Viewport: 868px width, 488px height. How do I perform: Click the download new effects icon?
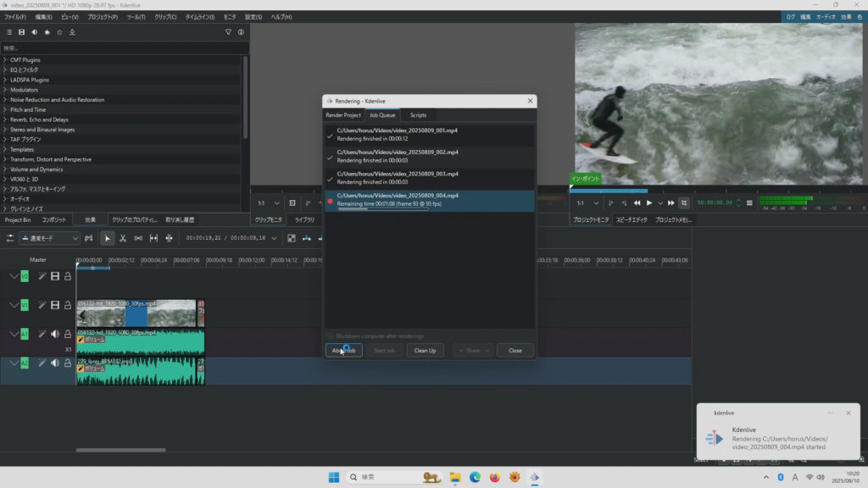coord(72,32)
